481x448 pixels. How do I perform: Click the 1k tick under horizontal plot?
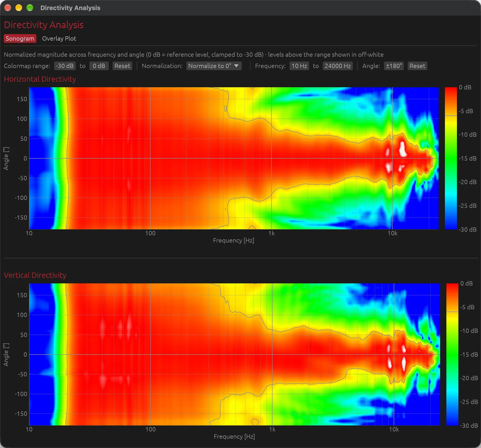click(x=271, y=233)
